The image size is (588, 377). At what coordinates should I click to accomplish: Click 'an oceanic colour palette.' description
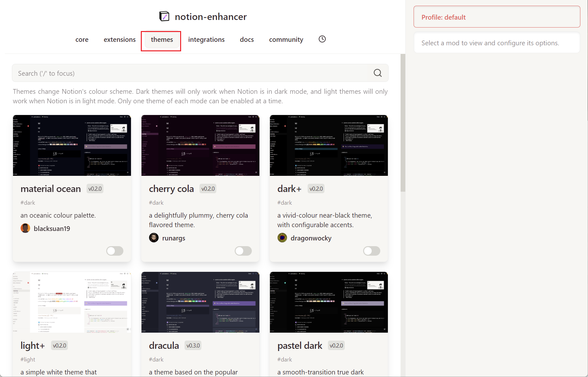(58, 215)
